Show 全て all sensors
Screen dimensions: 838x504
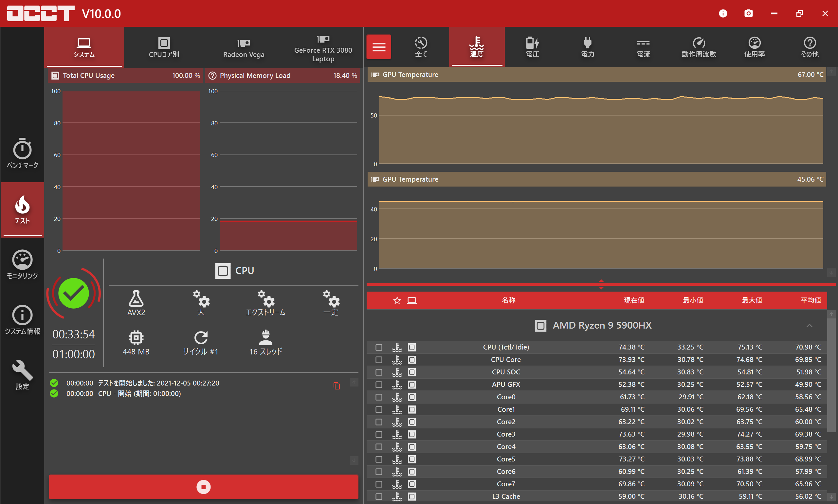click(421, 47)
